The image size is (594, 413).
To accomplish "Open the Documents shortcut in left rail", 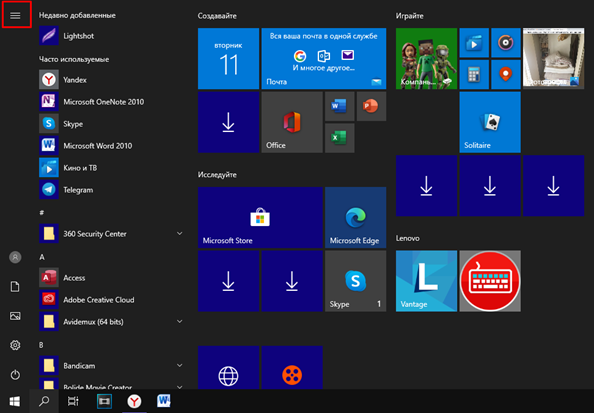I will 15,286.
